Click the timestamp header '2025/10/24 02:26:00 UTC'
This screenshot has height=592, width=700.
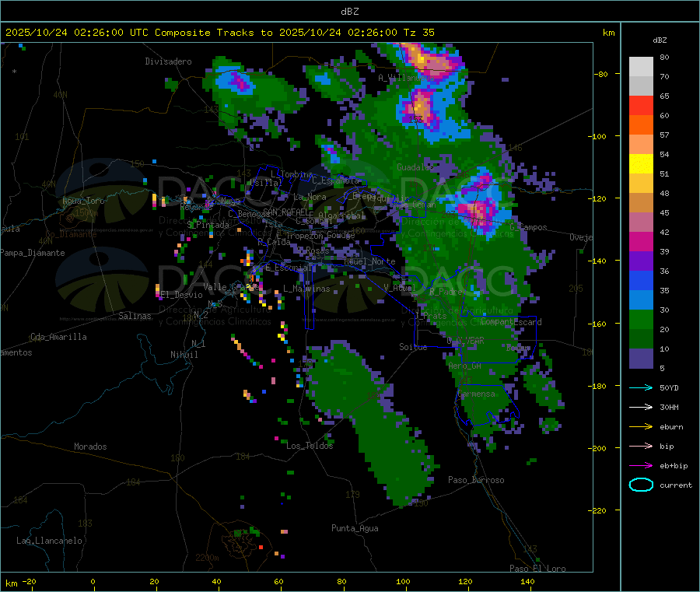77,33
